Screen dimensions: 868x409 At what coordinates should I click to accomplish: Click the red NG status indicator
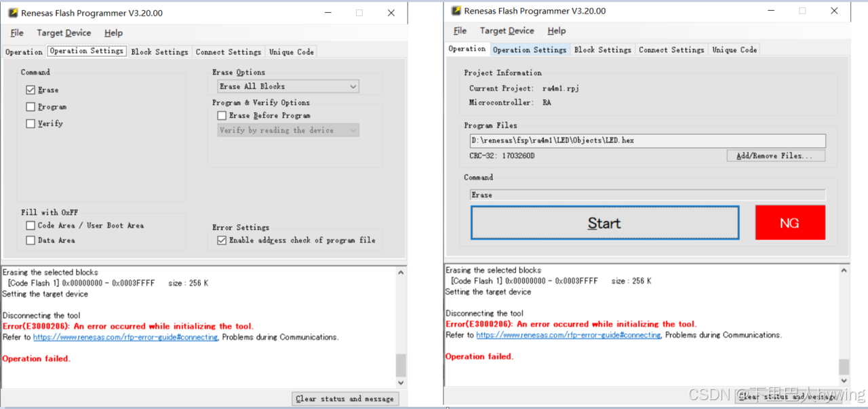pyautogui.click(x=790, y=222)
